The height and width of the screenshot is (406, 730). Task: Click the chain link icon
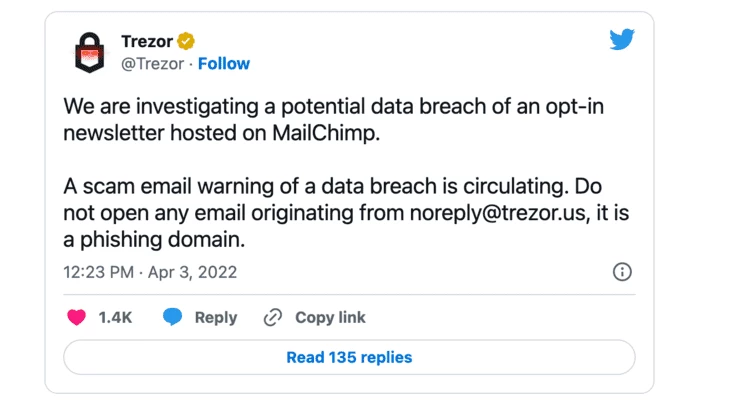point(273,318)
